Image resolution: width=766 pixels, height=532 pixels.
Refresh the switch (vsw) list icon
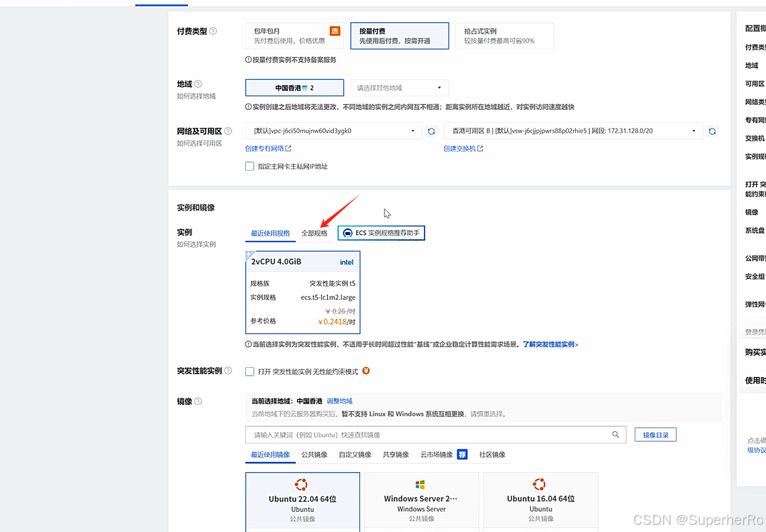tap(712, 131)
